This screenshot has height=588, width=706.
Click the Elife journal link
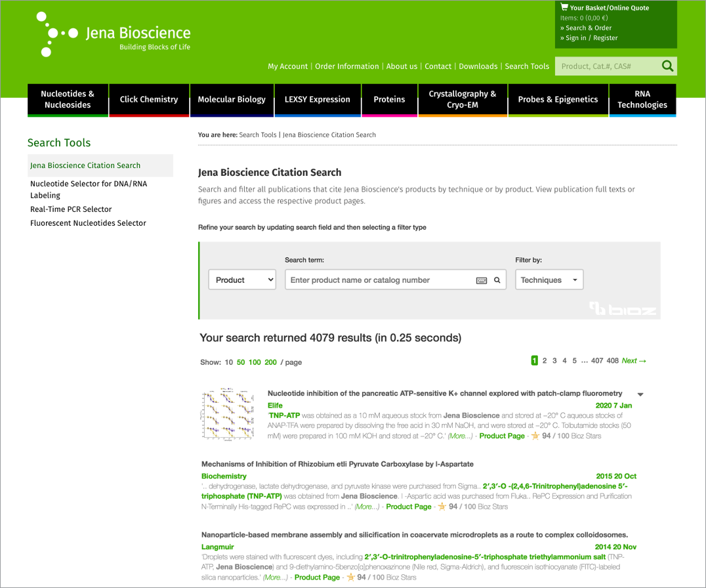tap(275, 405)
